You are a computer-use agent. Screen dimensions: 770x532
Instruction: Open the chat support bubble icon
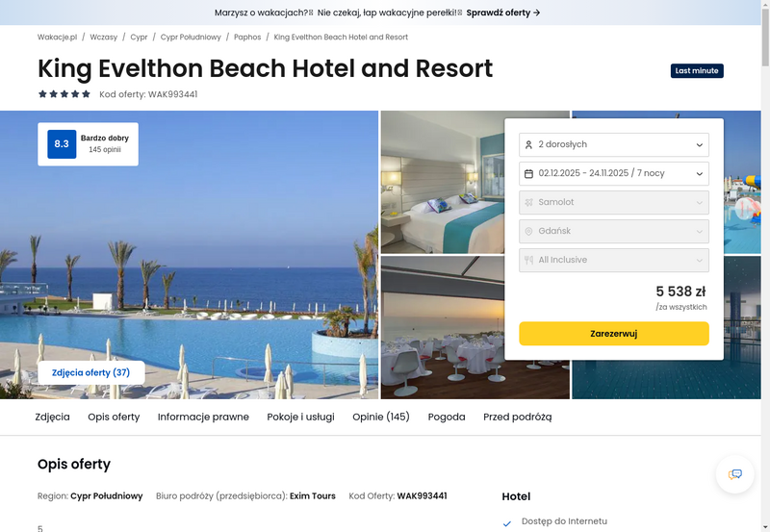pos(734,474)
